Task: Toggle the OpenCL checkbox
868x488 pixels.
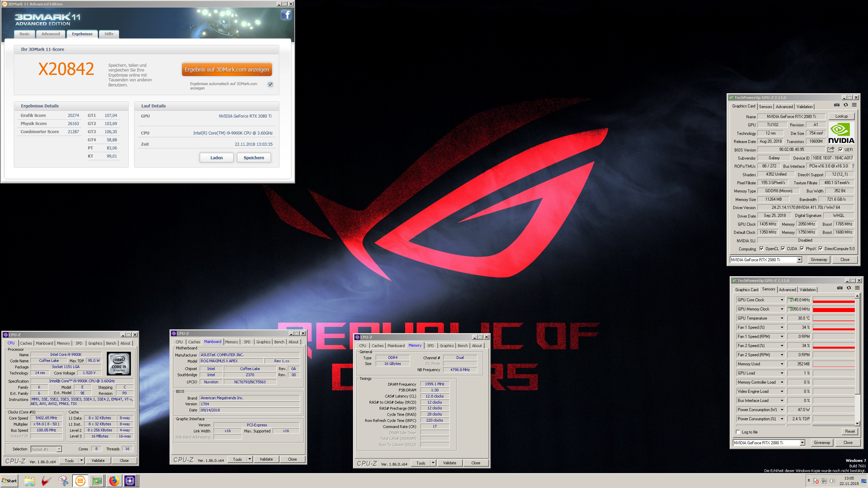Action: [x=762, y=248]
